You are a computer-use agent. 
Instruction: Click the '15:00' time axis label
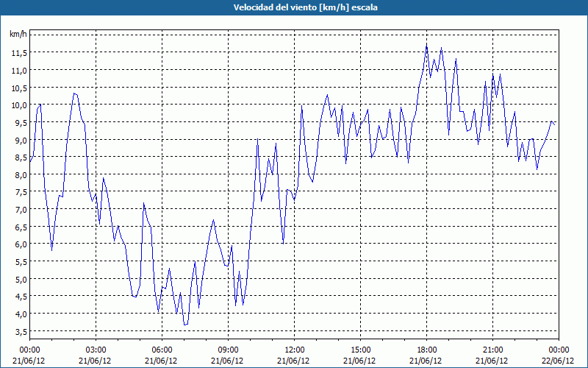360,350
